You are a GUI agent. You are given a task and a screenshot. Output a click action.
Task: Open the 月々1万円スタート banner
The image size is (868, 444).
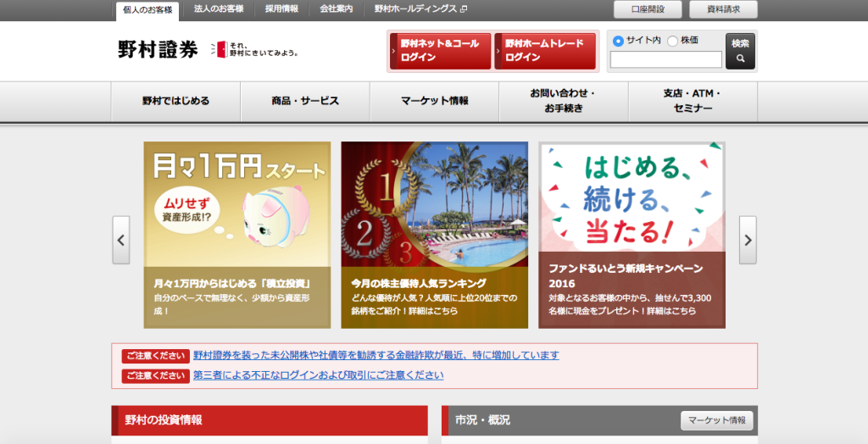(237, 235)
